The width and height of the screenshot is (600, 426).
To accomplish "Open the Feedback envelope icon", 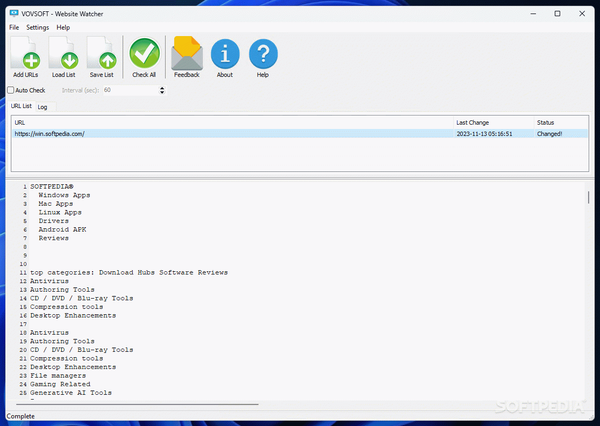I will tap(187, 57).
